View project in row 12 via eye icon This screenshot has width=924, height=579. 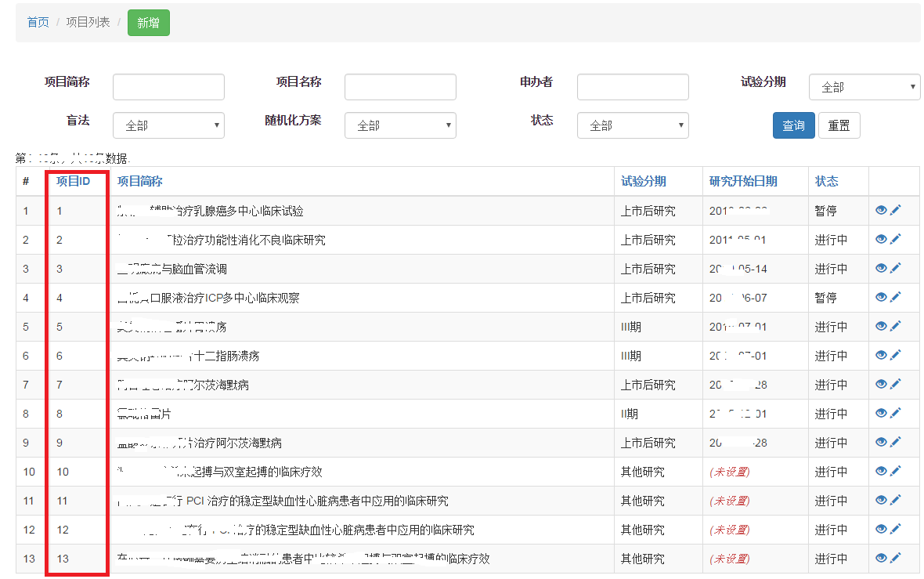tap(881, 529)
